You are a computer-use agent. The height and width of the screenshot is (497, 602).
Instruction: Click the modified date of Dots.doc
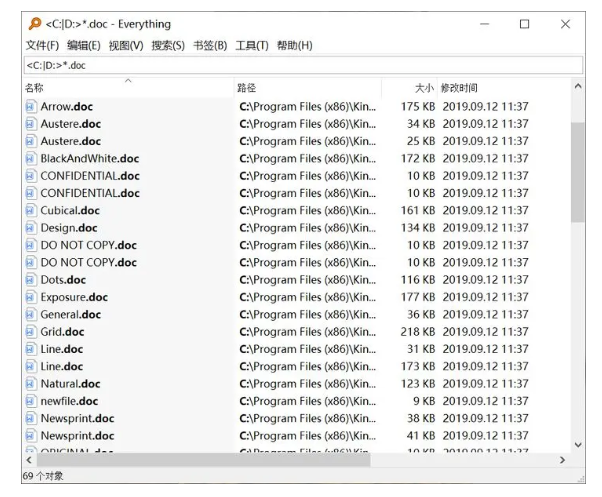click(485, 280)
